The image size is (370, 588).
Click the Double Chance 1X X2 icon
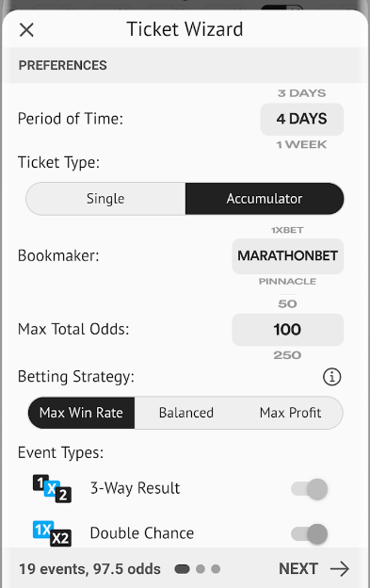pyautogui.click(x=52, y=533)
